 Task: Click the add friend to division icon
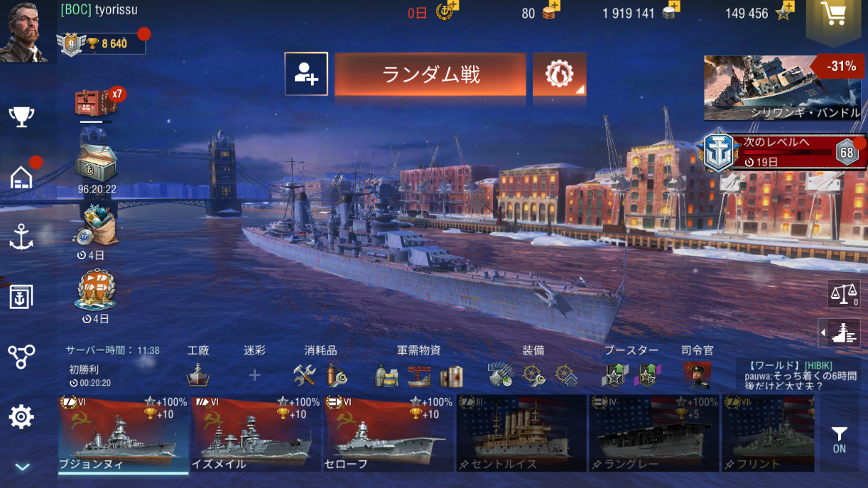pyautogui.click(x=306, y=74)
